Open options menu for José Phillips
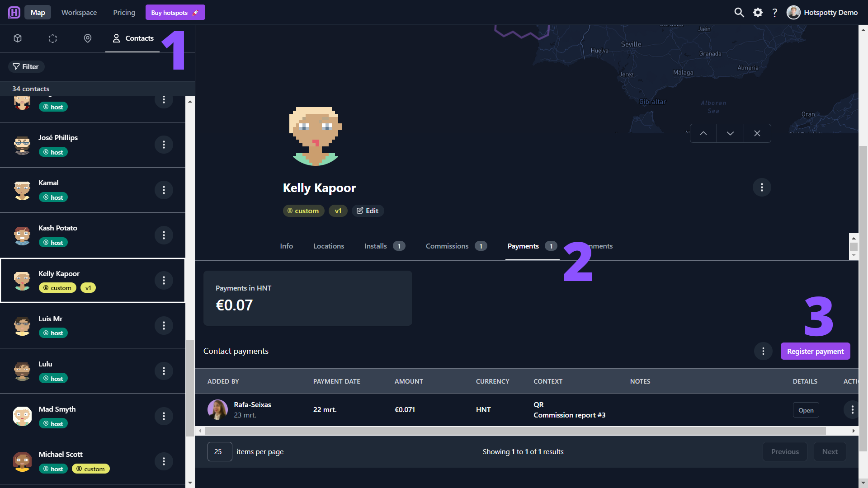The height and width of the screenshot is (488, 868). [164, 145]
